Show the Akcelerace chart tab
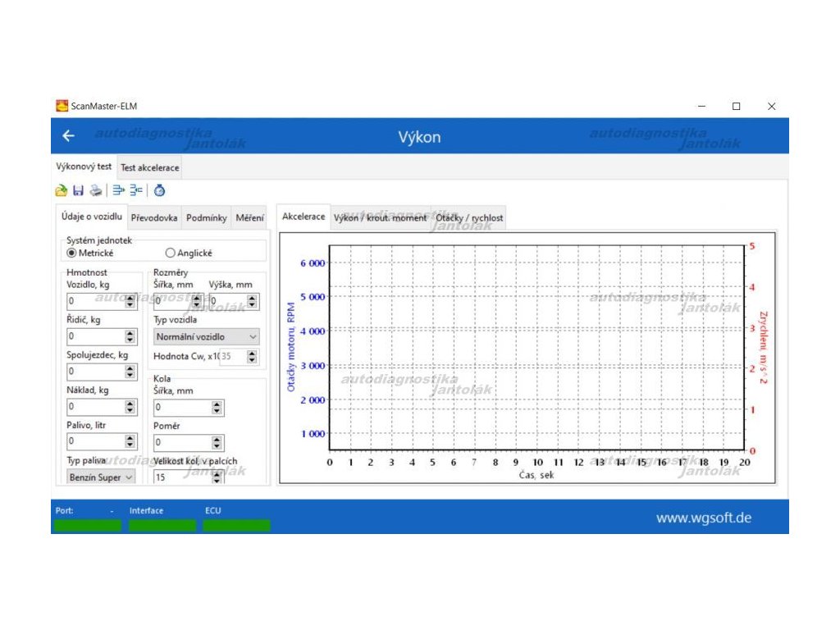Image resolution: width=840 pixels, height=630 pixels. pos(304,217)
